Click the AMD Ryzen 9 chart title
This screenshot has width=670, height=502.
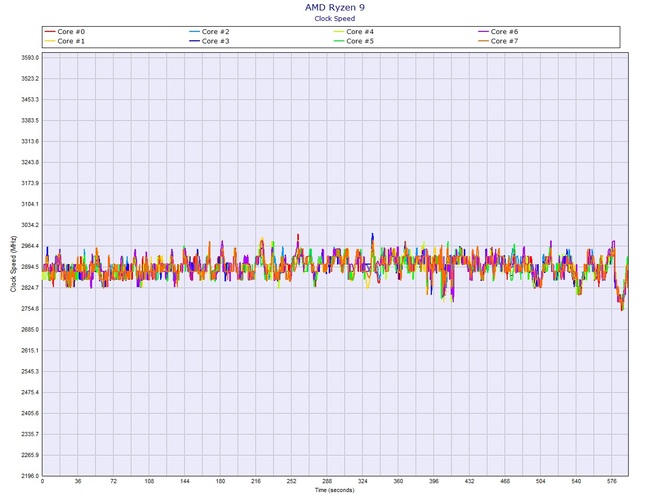point(335,7)
